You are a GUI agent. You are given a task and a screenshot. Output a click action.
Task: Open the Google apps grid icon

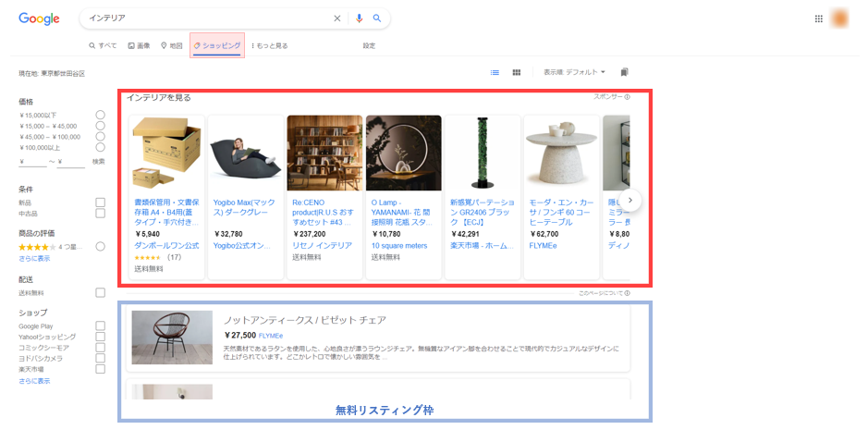tap(819, 18)
